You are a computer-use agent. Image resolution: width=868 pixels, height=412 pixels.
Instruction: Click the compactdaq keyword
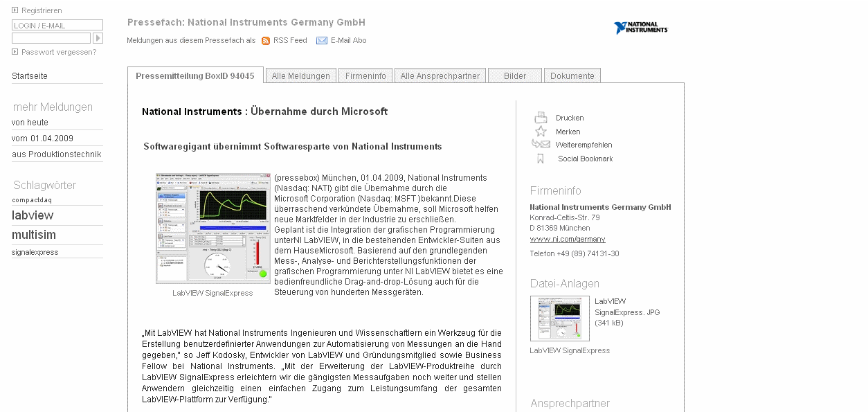[32, 200]
